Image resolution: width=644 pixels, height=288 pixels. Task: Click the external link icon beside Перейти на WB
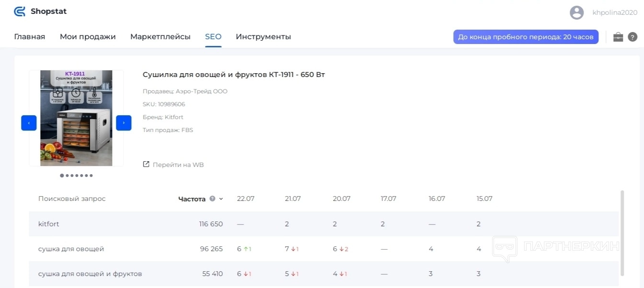[146, 165]
